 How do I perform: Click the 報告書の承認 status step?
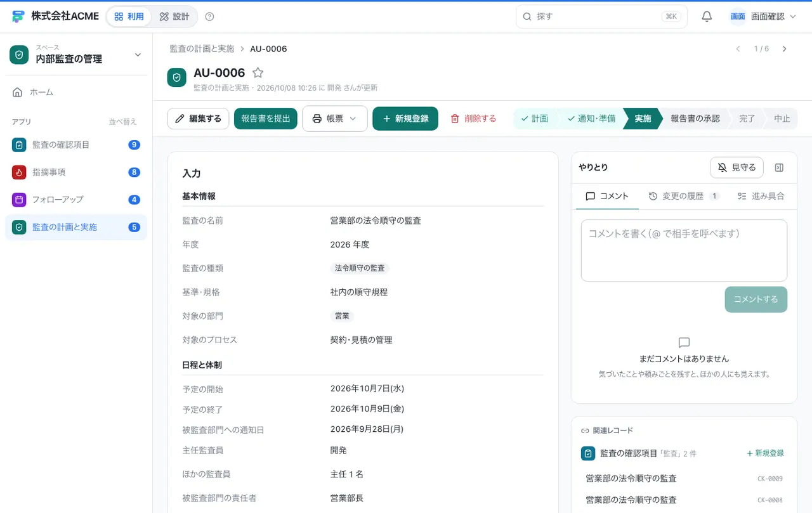pos(695,119)
